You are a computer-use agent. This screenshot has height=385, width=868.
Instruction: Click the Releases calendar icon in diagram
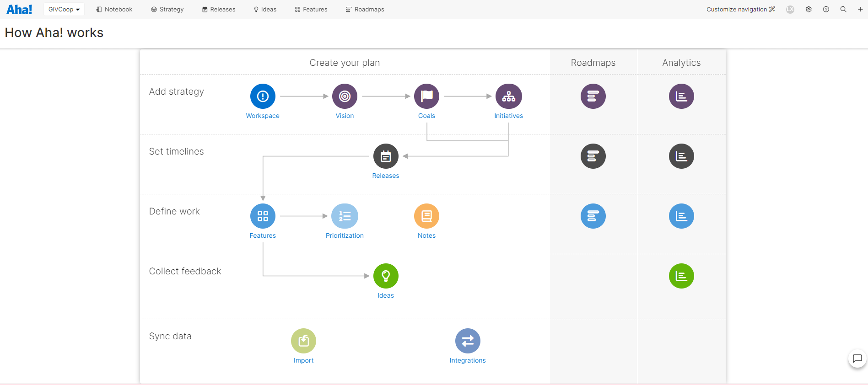pyautogui.click(x=386, y=156)
